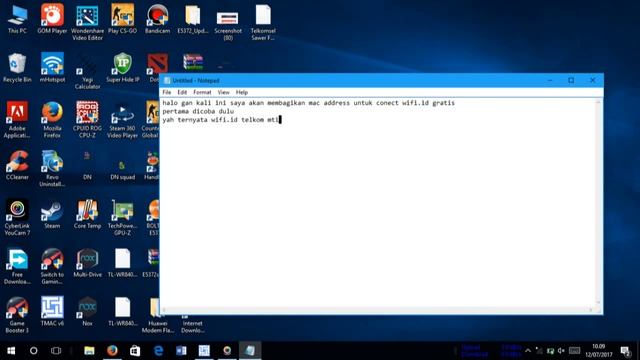Click Notepad's horizontal scrollbar at the bottom
Screen dimensions: 640x360
tap(378, 310)
